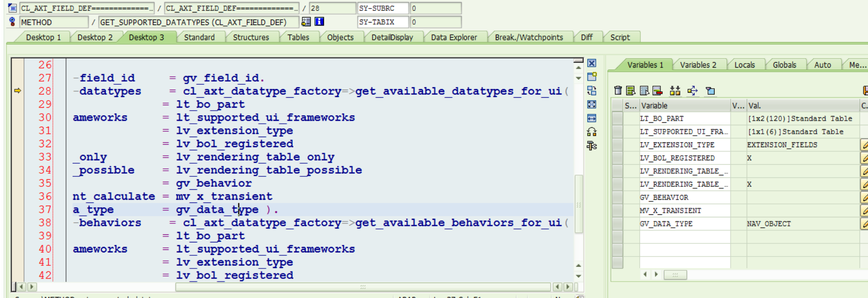Open the Structures tab
Image resolution: width=868 pixels, height=298 pixels.
click(251, 37)
